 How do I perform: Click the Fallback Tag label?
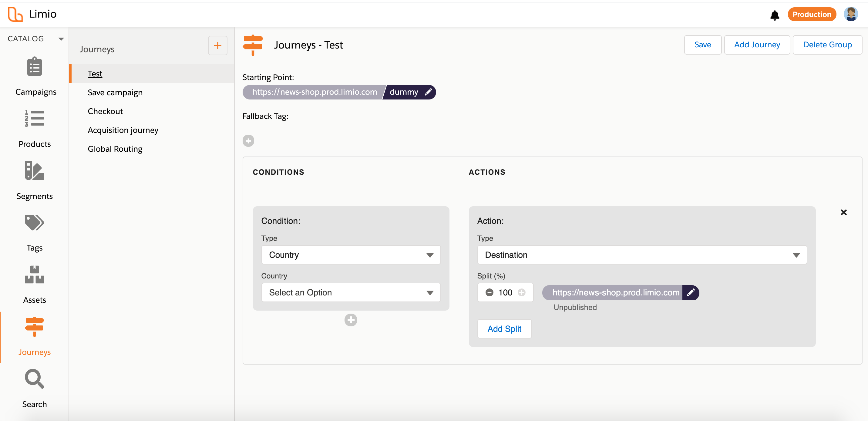265,116
